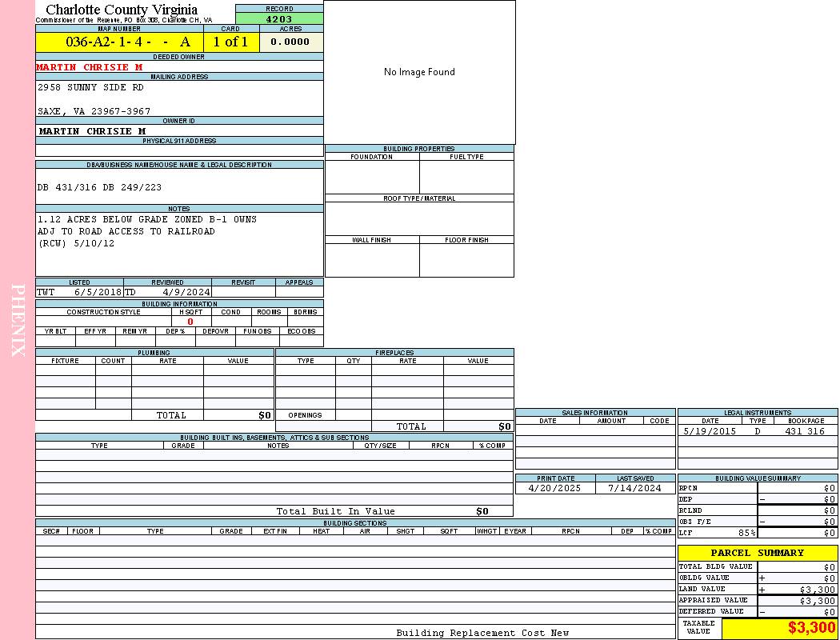The image size is (840, 640).
Task: Click the pink PHENIX side banner
Action: [18, 320]
